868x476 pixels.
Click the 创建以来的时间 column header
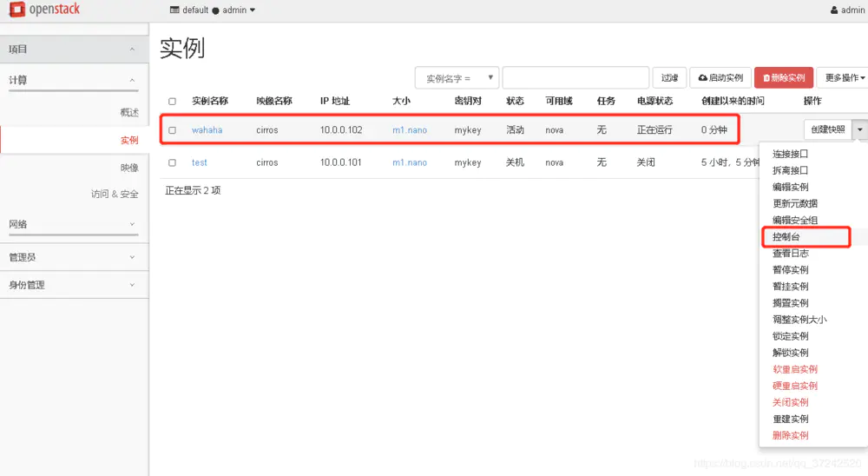[x=733, y=101]
